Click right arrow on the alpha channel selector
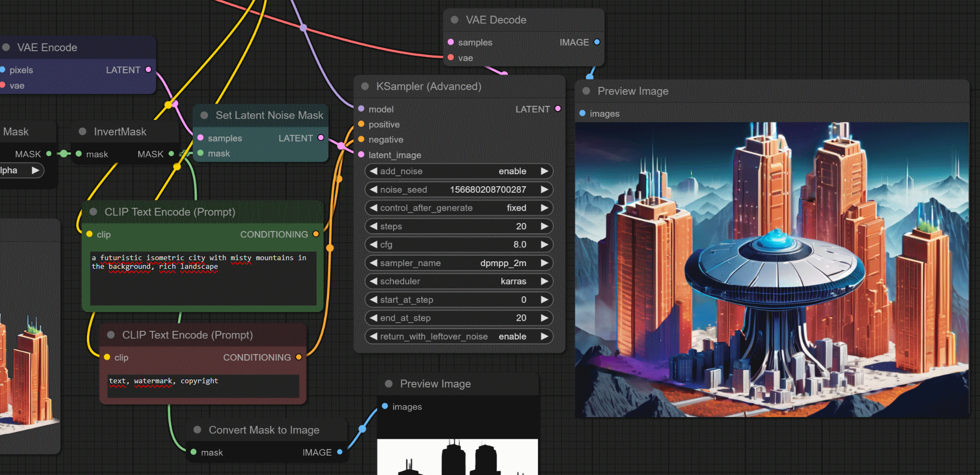The width and height of the screenshot is (980, 475). coord(36,171)
